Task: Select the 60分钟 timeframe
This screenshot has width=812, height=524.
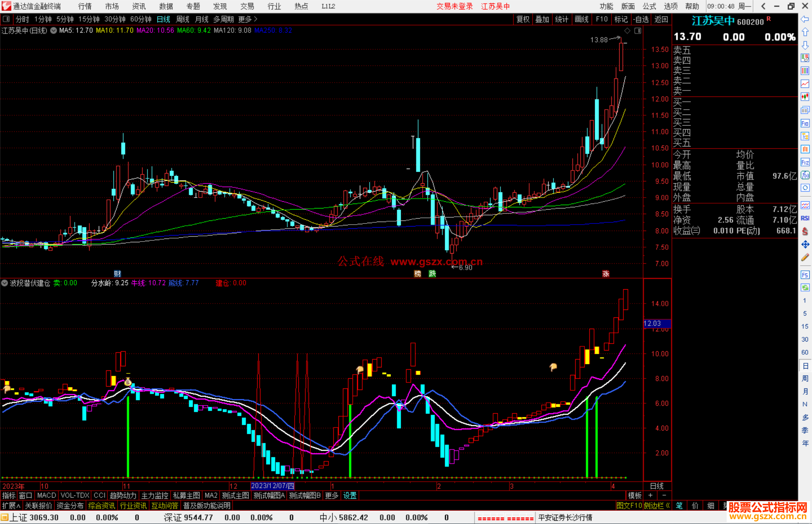Action: click(141, 19)
